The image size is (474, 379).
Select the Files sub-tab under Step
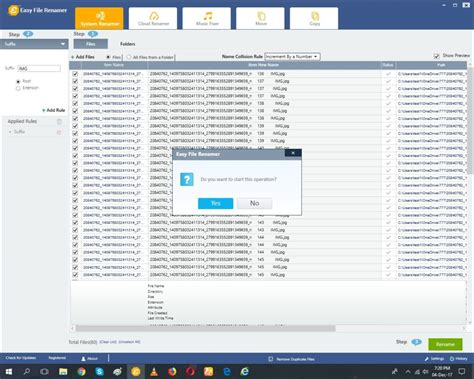91,44
